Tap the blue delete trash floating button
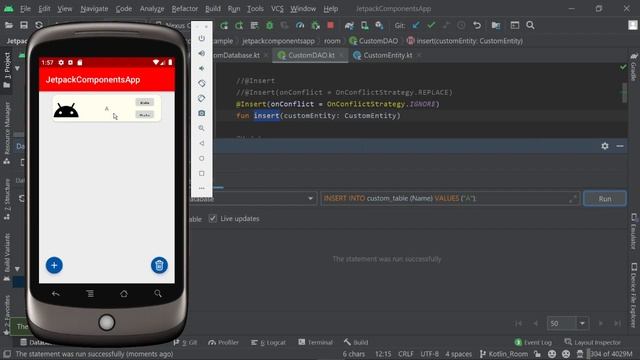This screenshot has height=360, width=640. click(x=159, y=265)
